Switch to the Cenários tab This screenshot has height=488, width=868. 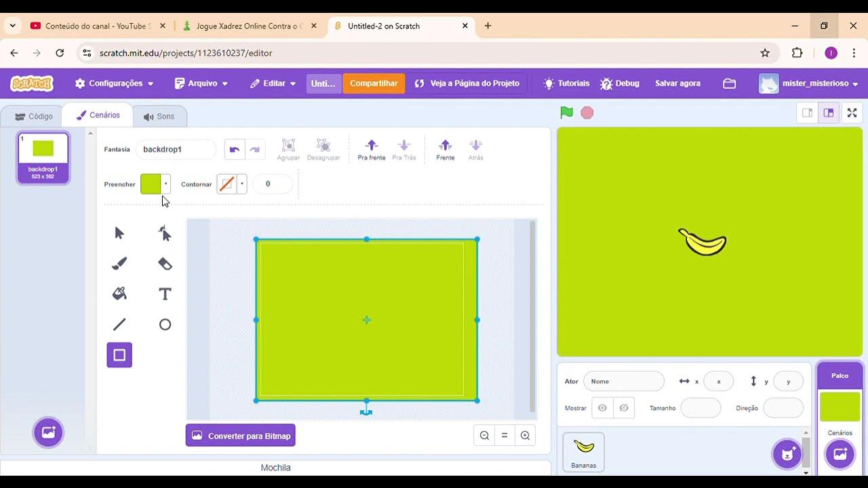[97, 115]
